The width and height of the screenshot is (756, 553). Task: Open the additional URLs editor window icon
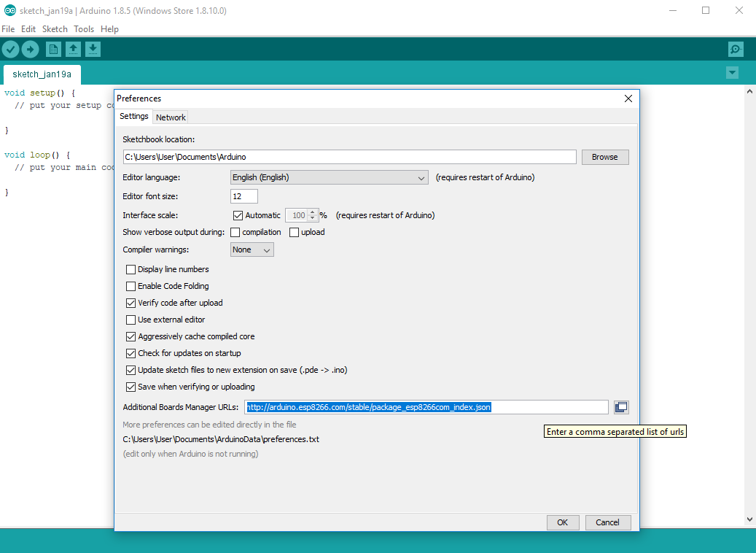(x=621, y=407)
